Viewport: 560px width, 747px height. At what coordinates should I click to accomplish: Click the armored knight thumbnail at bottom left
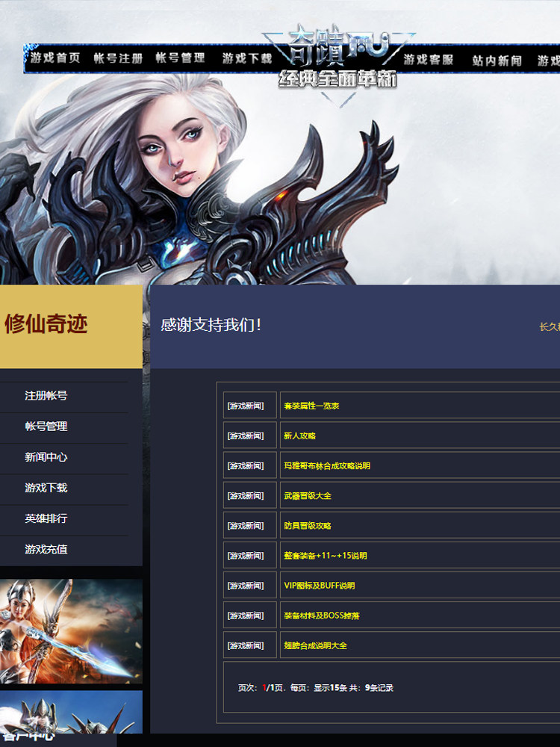(x=71, y=712)
